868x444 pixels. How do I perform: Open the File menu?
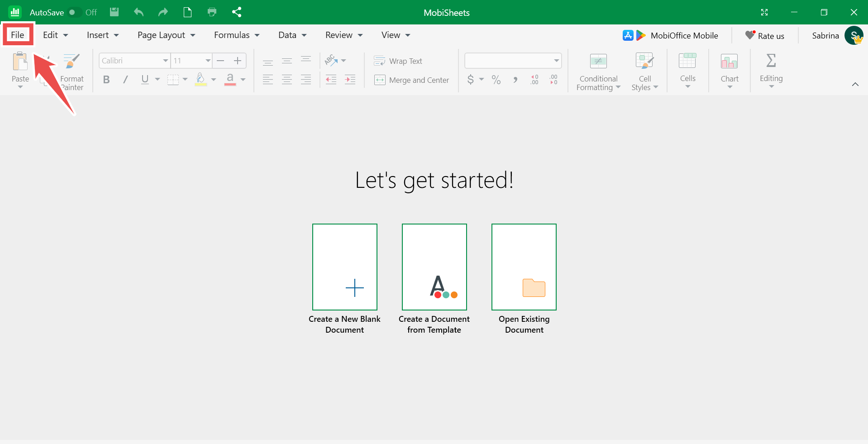[x=18, y=35]
